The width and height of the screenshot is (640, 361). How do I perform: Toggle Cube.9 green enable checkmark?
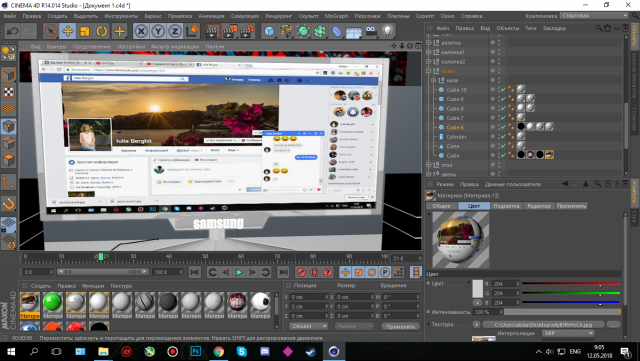tap(503, 99)
